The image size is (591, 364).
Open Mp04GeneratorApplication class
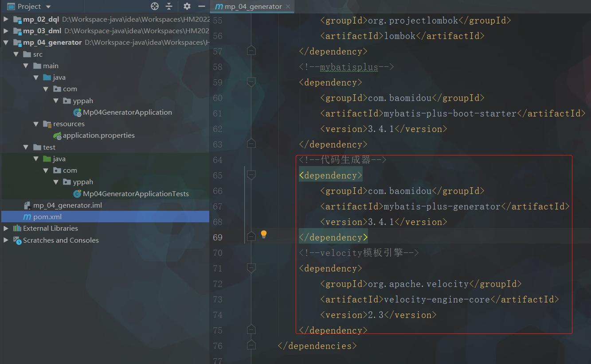[127, 112]
